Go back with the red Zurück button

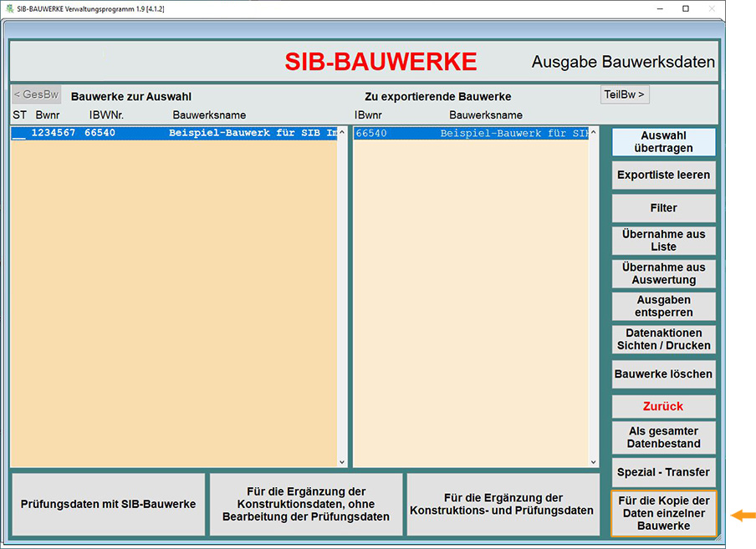tap(663, 407)
